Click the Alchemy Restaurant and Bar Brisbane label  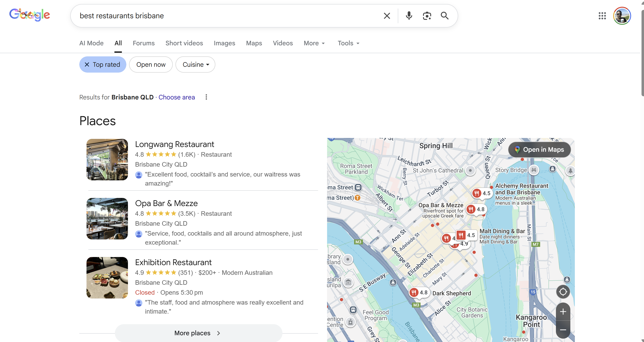(x=521, y=189)
